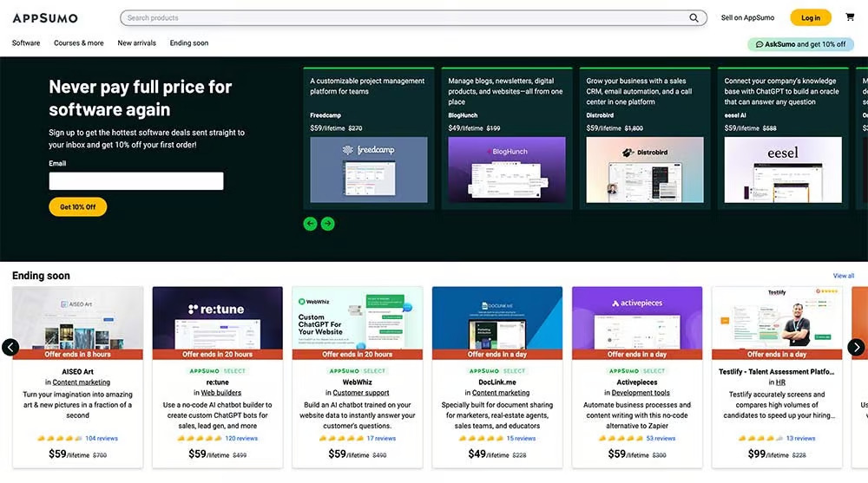868x483 pixels.
Task: Click AskSumo and get 10% off badge
Action: (800, 44)
